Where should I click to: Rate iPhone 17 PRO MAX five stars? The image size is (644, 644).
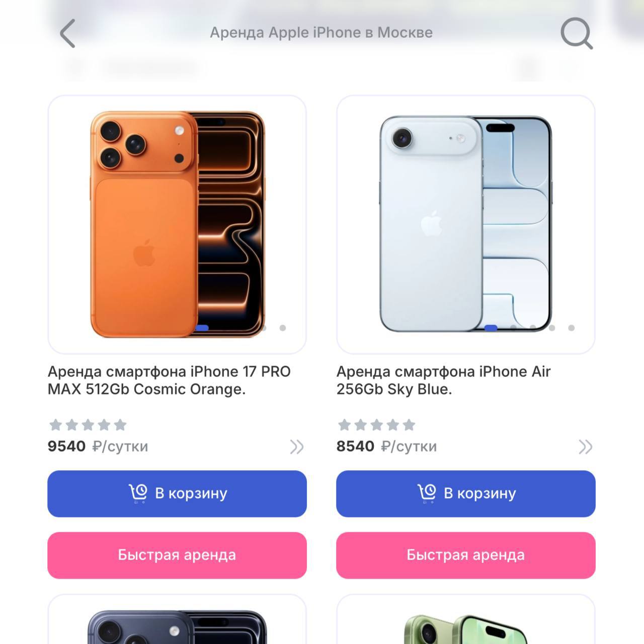coord(120,425)
